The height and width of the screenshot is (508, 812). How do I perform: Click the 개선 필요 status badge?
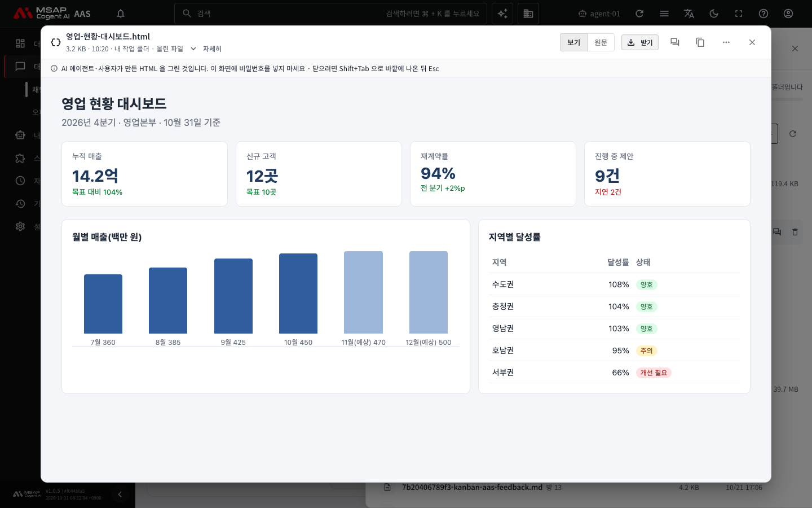654,373
